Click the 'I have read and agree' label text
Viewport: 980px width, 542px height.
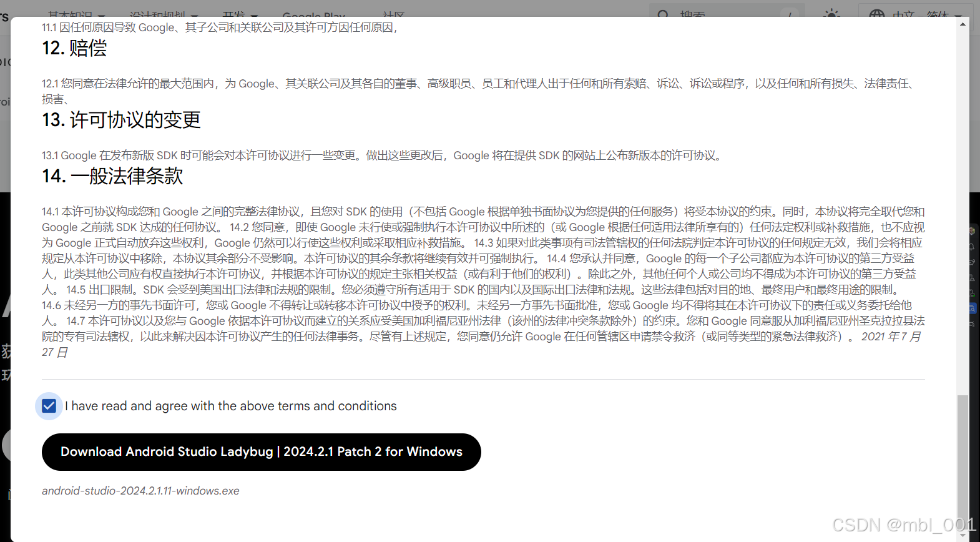[x=231, y=406]
